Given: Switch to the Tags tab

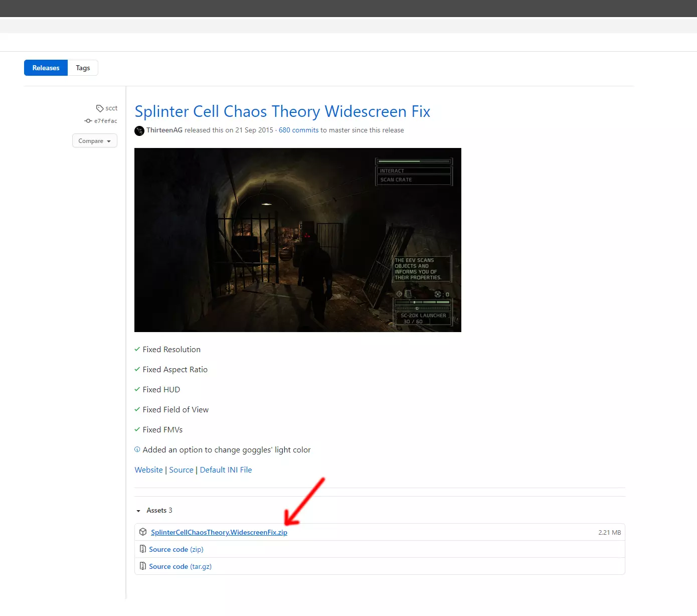Looking at the screenshot, I should [x=83, y=68].
